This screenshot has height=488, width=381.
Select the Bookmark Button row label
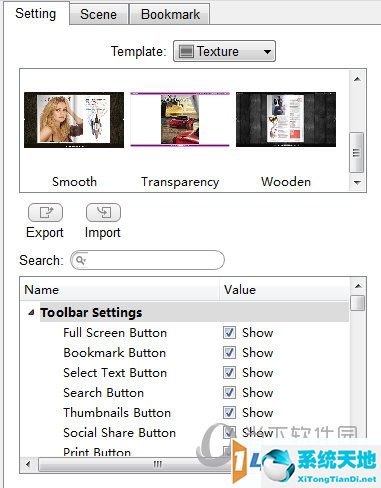[x=115, y=353]
